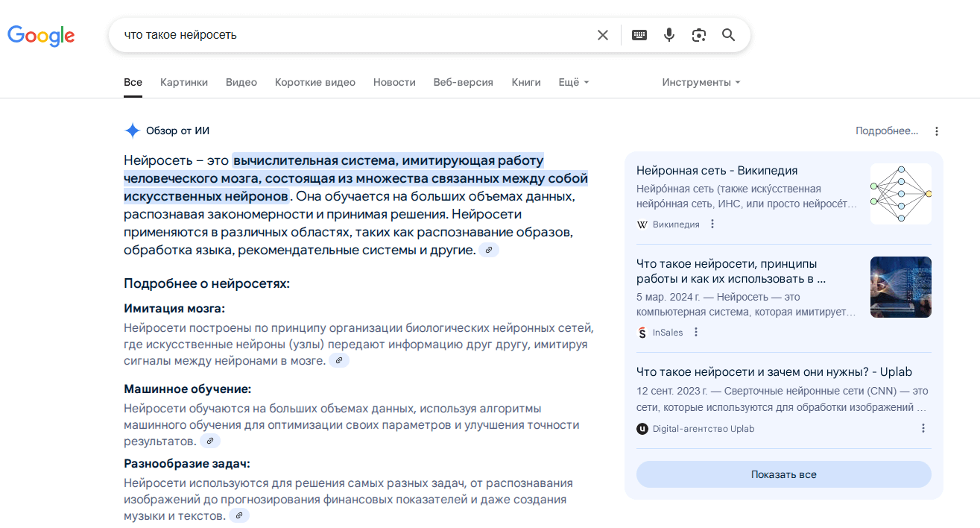
Task: Expand the 'Инструменты' dropdown
Action: click(x=701, y=82)
